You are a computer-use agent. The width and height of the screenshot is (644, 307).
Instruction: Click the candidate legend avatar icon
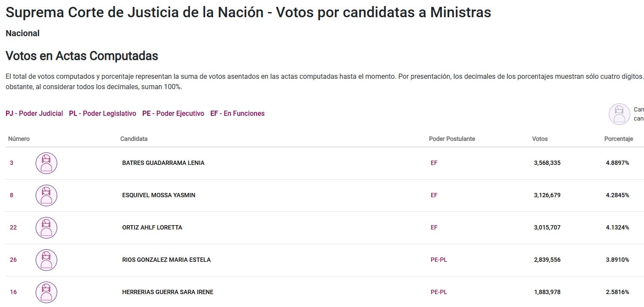click(619, 114)
